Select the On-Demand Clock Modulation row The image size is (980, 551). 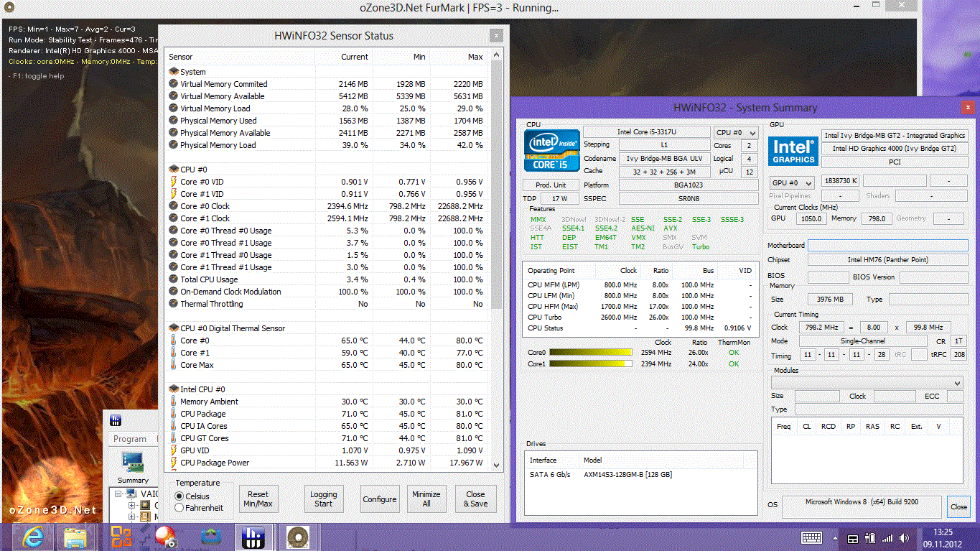coord(327,292)
